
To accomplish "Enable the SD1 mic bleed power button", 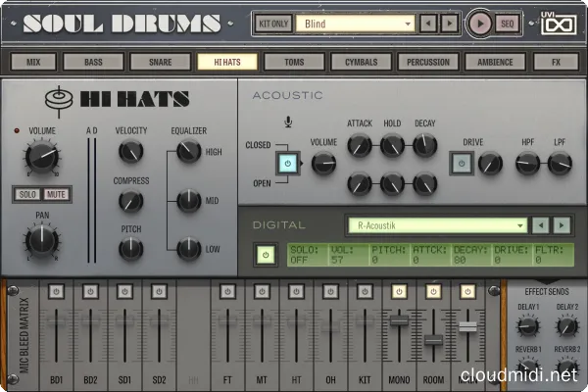I will [x=124, y=291].
